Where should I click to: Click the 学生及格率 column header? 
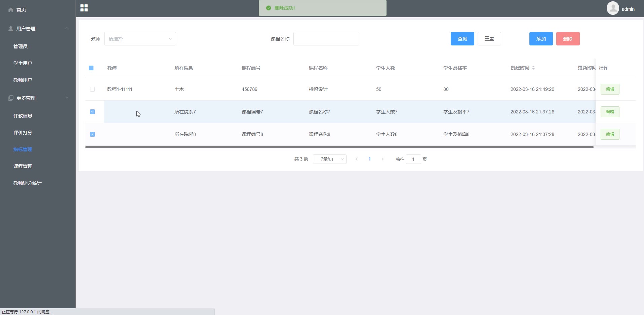(x=455, y=68)
